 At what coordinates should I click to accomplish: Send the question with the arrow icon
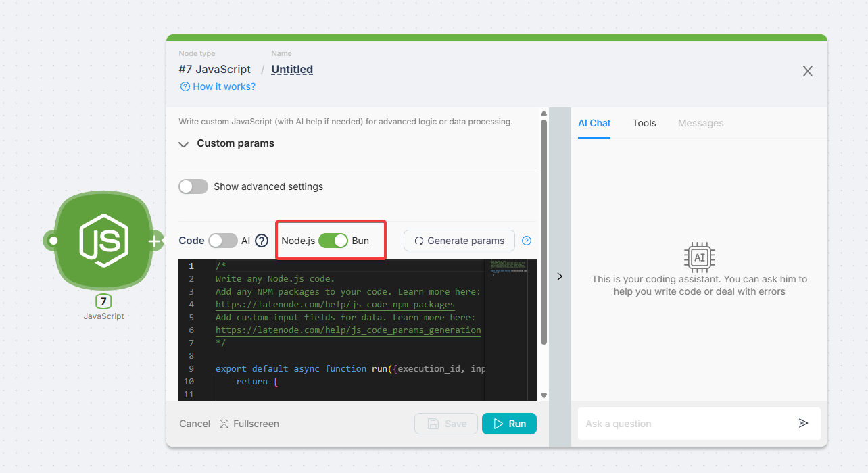pos(803,423)
